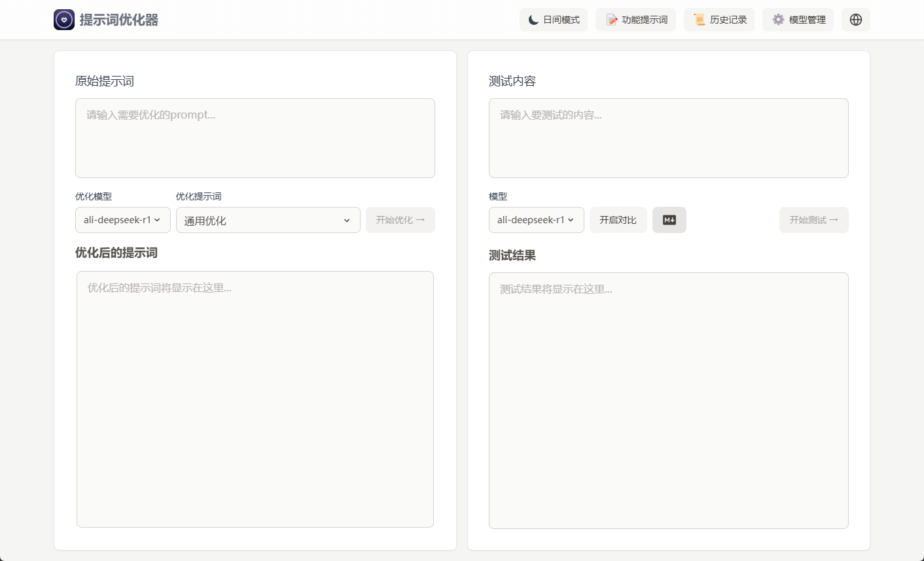
Task: Toggle the 日间模式 day mode button
Action: coord(553,20)
